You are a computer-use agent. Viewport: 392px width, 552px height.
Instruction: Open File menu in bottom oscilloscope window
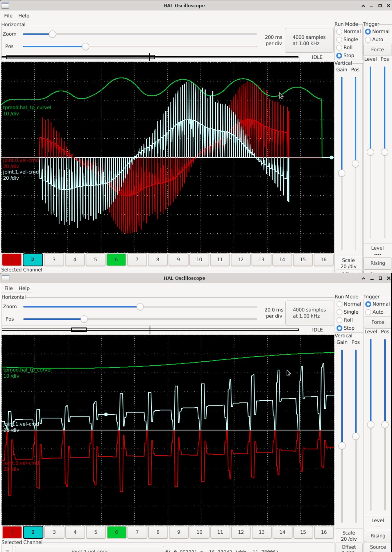tap(8, 288)
